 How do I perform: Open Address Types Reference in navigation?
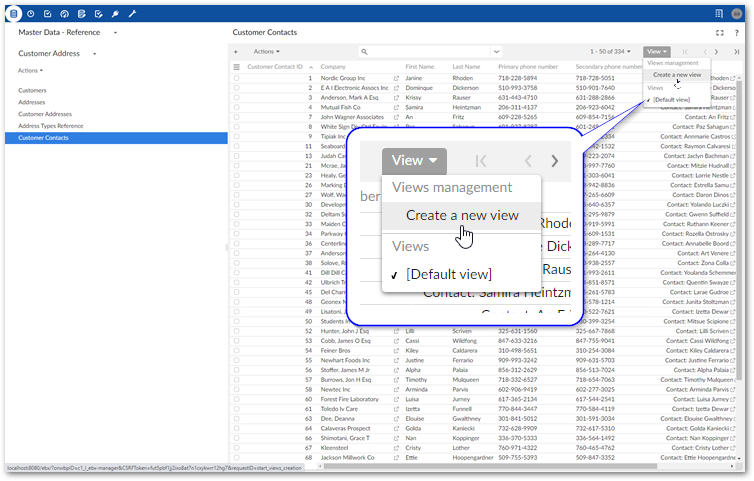51,126
